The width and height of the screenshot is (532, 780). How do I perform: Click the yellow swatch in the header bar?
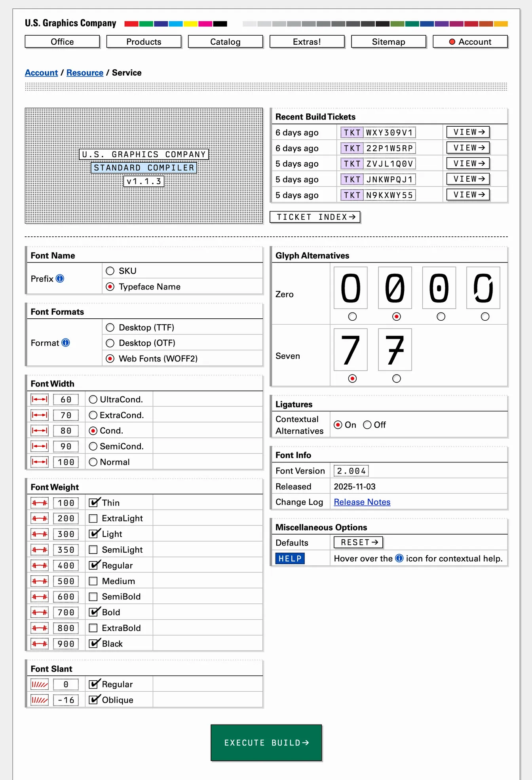pos(190,24)
